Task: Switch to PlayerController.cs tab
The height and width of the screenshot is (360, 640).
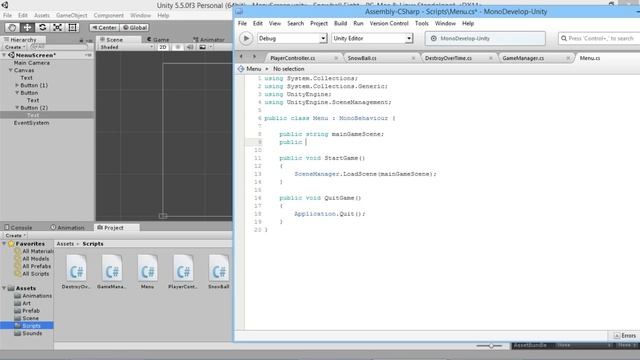Action: click(x=293, y=58)
